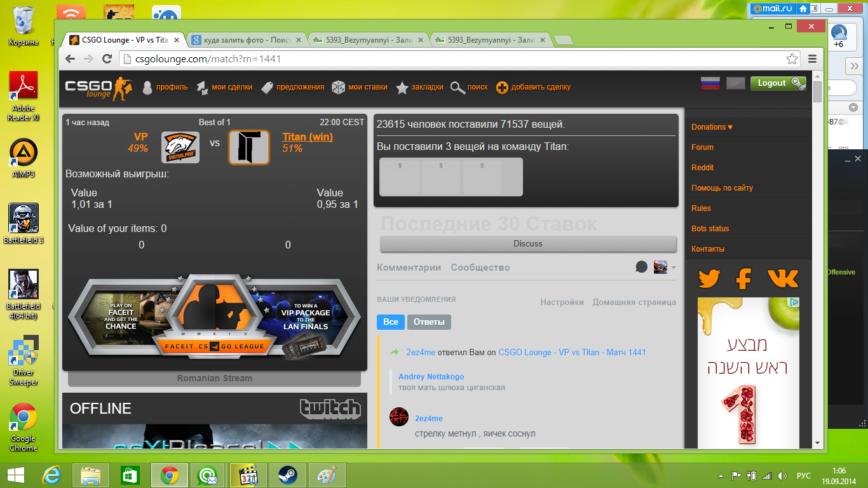Open Forum link in sidebar

click(x=702, y=147)
